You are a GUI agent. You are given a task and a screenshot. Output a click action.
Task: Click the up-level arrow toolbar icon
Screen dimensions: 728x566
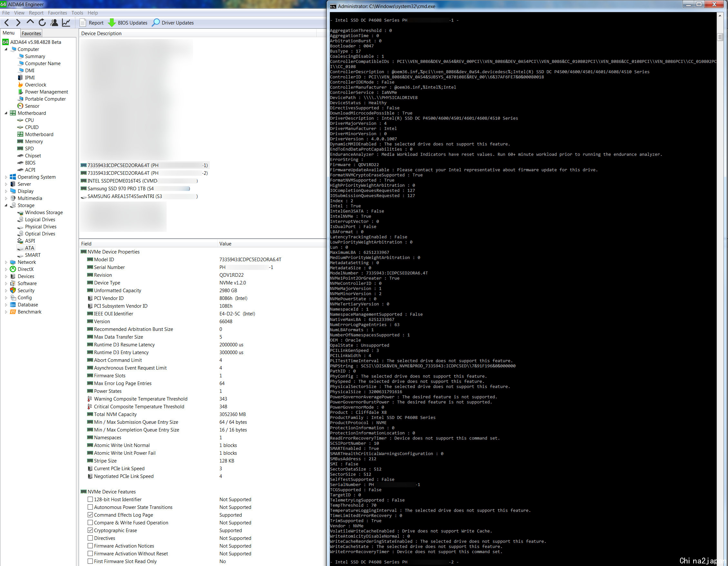(30, 23)
